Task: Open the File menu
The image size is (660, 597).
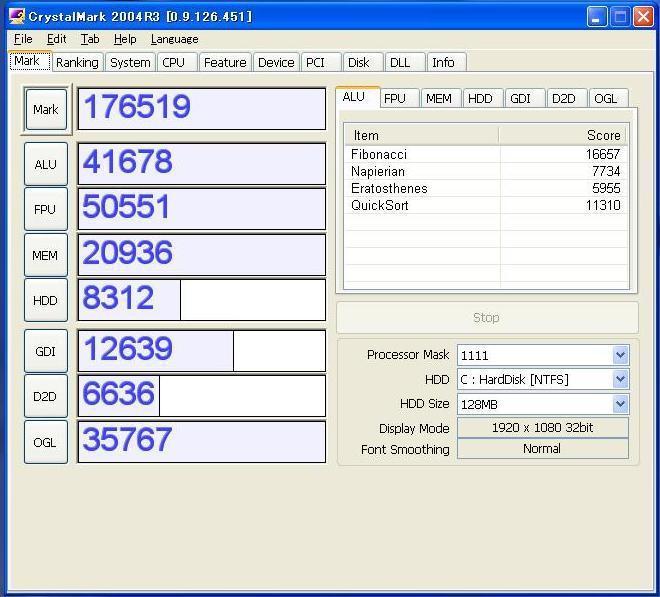Action: 23,39
